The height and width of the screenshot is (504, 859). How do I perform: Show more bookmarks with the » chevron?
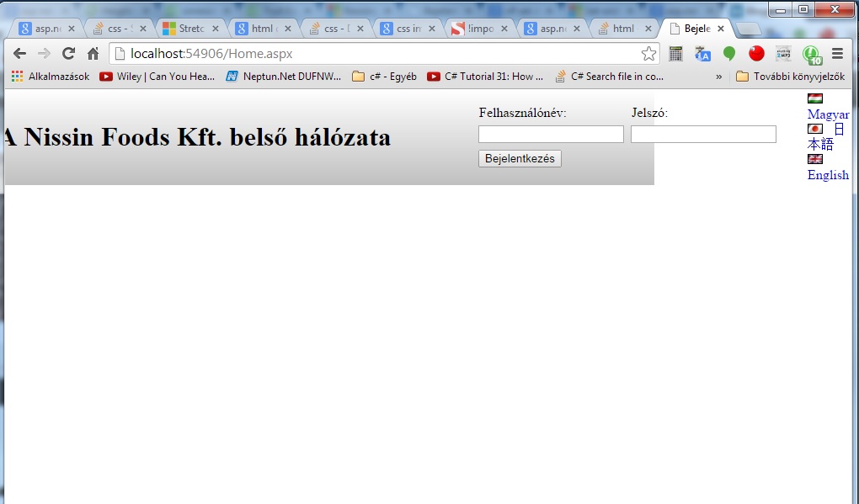click(718, 77)
